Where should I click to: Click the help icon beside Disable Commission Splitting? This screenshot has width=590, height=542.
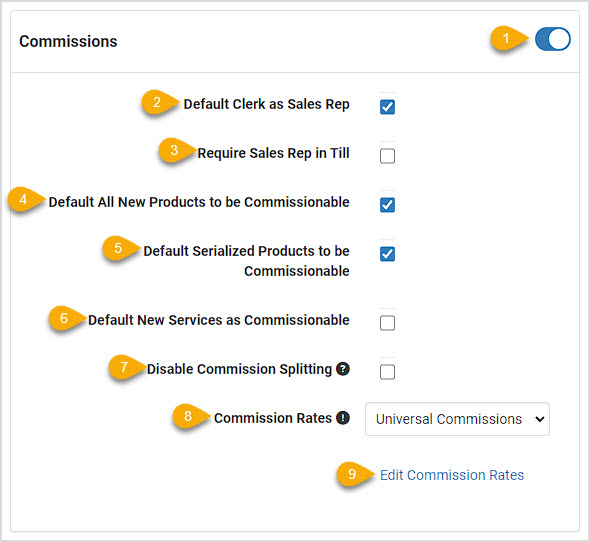[x=343, y=369]
